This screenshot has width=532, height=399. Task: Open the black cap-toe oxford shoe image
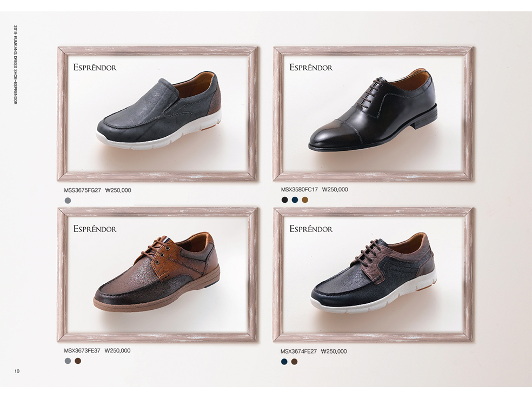tap(373, 109)
